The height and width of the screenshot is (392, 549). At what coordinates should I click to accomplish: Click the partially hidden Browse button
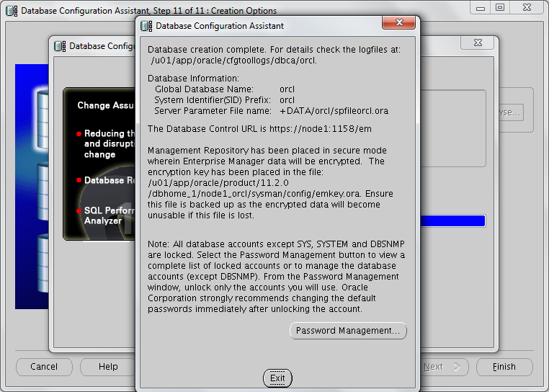[511, 112]
